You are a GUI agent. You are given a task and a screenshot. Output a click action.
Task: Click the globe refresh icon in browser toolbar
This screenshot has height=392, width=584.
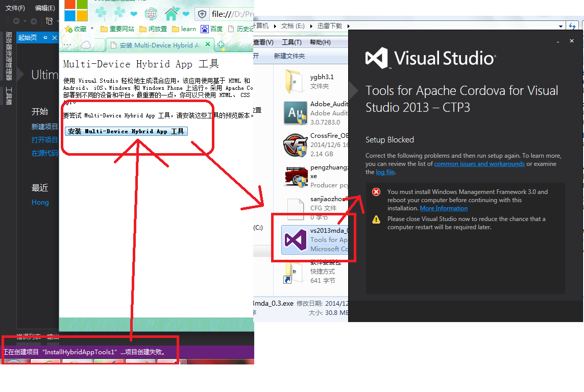click(151, 14)
